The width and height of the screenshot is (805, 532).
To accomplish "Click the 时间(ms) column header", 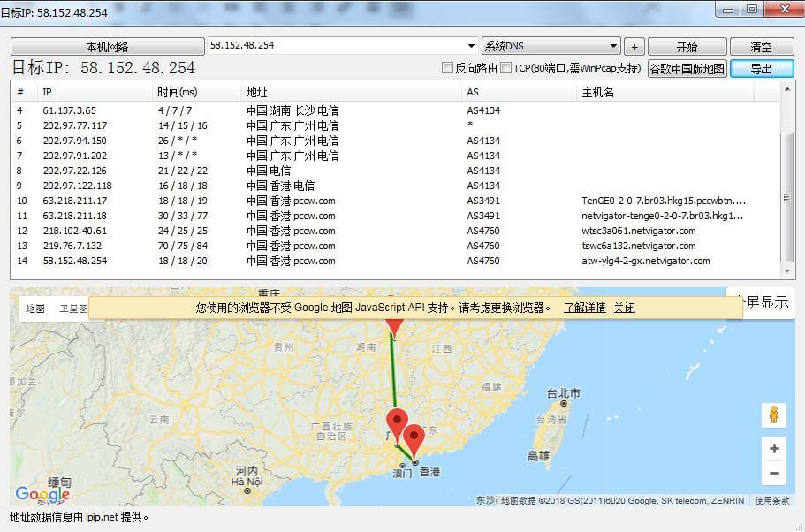I will tap(178, 92).
